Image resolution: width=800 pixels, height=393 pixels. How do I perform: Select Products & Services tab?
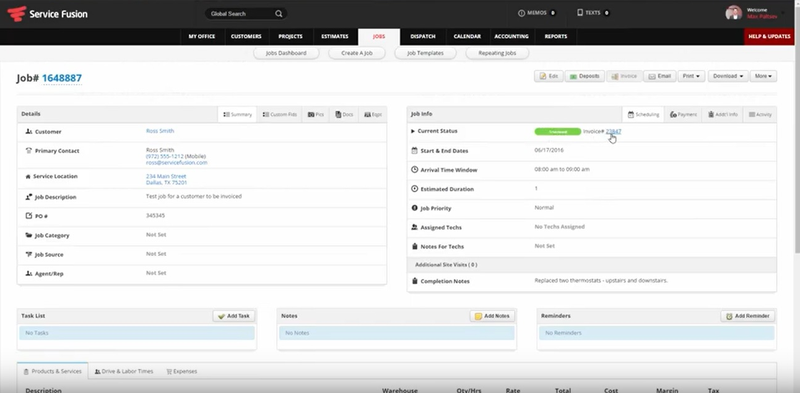[x=53, y=371]
